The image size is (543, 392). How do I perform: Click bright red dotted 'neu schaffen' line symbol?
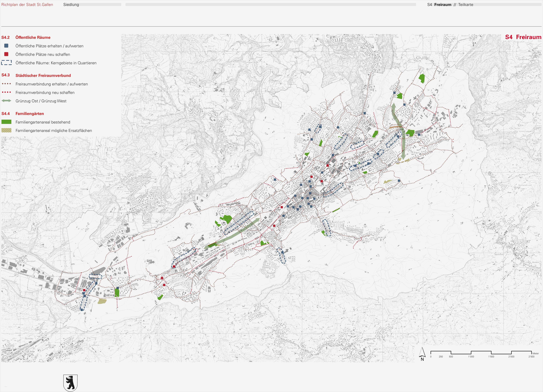[6, 92]
